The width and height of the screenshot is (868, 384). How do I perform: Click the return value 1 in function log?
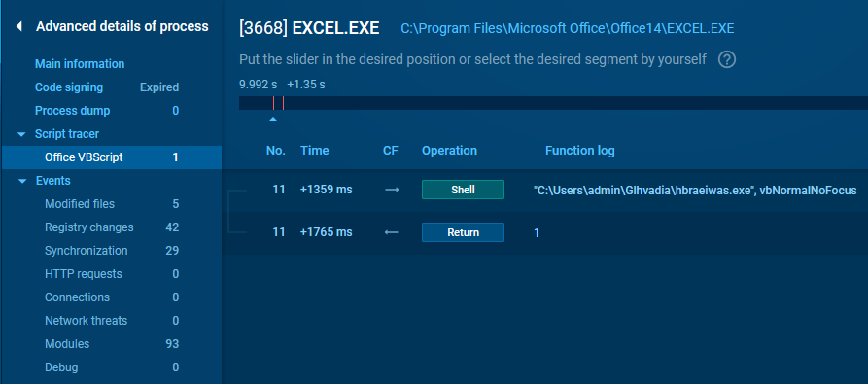pos(537,233)
